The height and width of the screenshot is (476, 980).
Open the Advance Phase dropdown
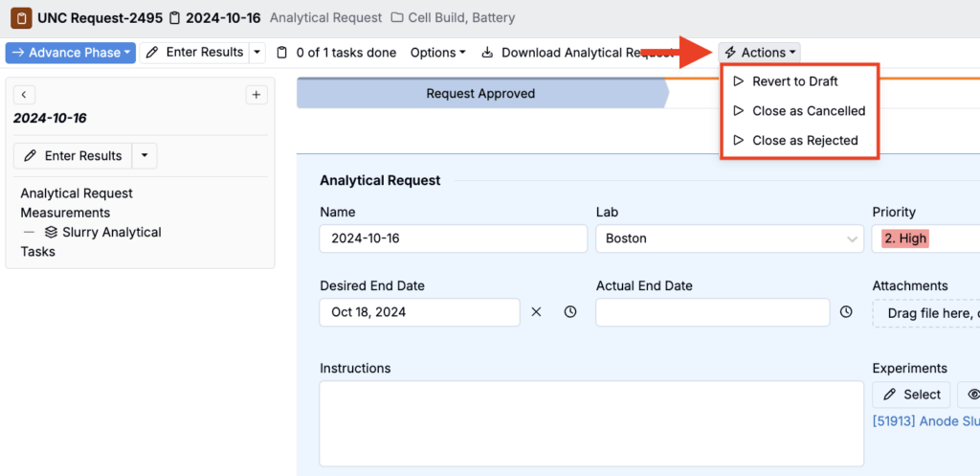[70, 53]
